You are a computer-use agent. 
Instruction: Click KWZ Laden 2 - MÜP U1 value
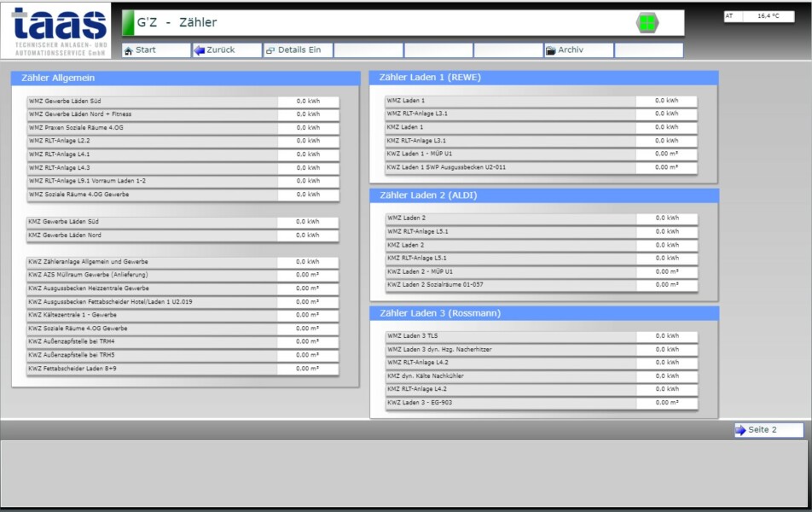[666, 271]
